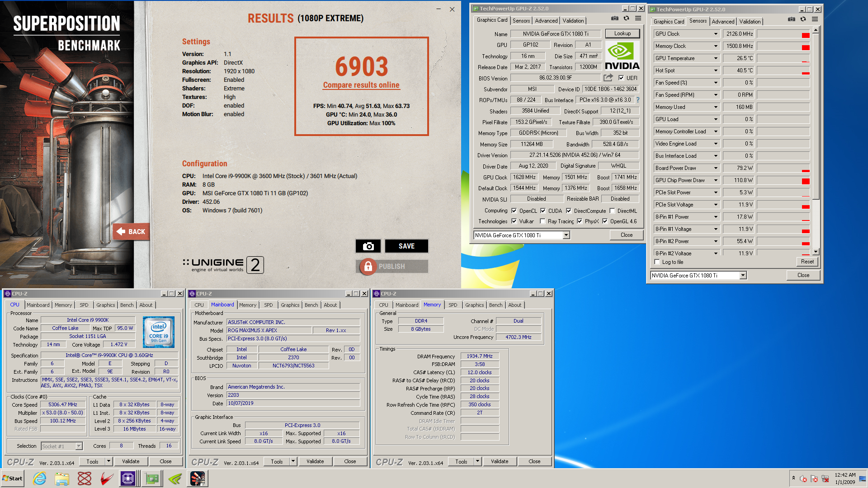This screenshot has height=488, width=868.
Task: Click the NVIDIA logo in GPU-Z
Action: [622, 56]
